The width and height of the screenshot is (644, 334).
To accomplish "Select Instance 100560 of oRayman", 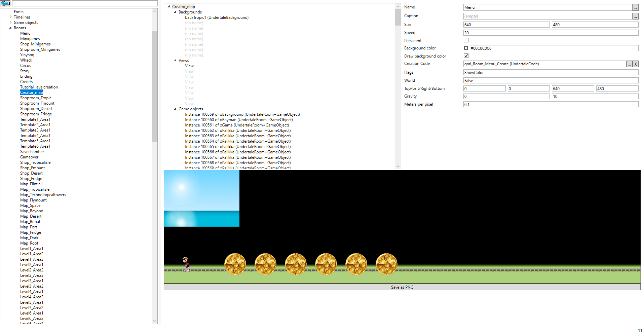I will [x=239, y=120].
